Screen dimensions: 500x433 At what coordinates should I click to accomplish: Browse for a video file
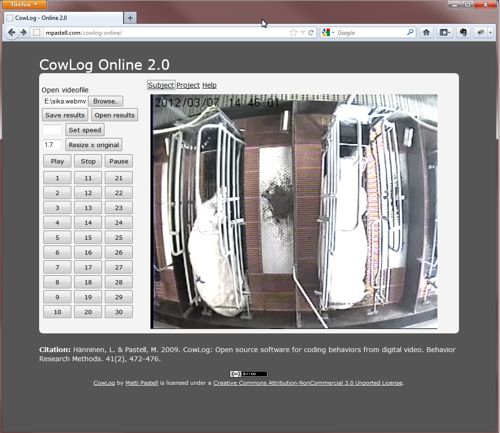click(x=105, y=101)
